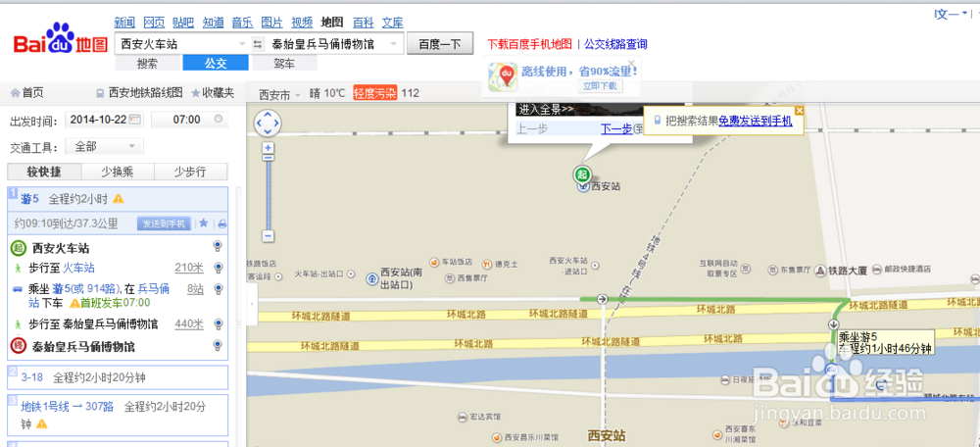Click 下一步 link in map popup
Screen dimensions: 980x447
point(616,129)
